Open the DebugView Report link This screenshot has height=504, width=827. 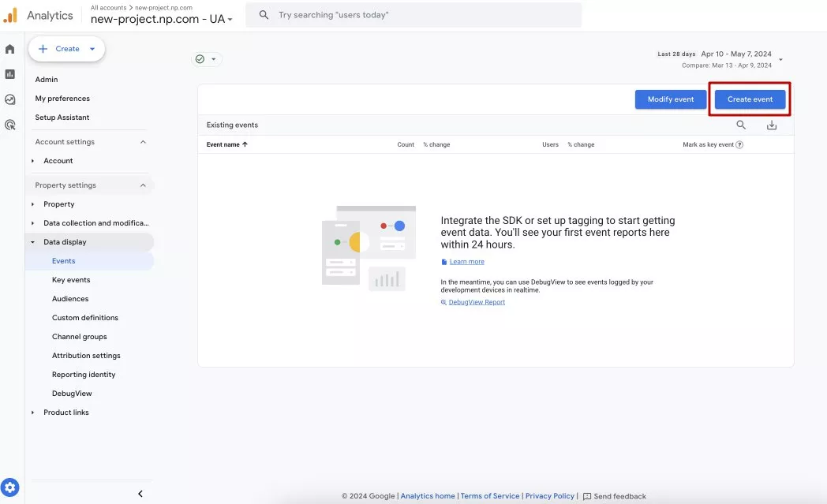tap(477, 302)
